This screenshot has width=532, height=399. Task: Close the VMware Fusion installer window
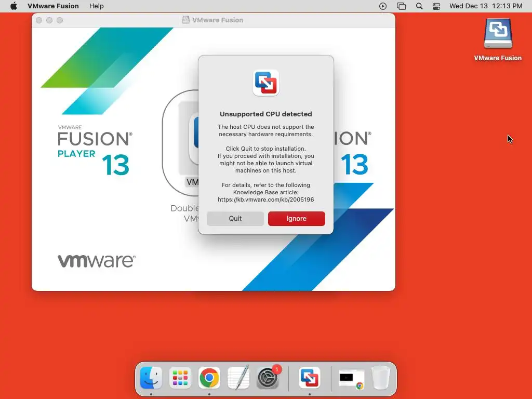(39, 20)
